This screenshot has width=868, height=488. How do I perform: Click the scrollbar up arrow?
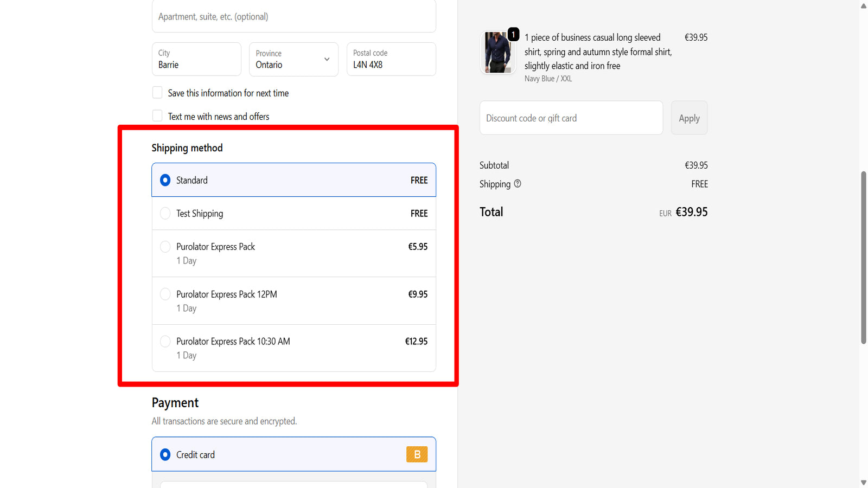[x=864, y=6]
